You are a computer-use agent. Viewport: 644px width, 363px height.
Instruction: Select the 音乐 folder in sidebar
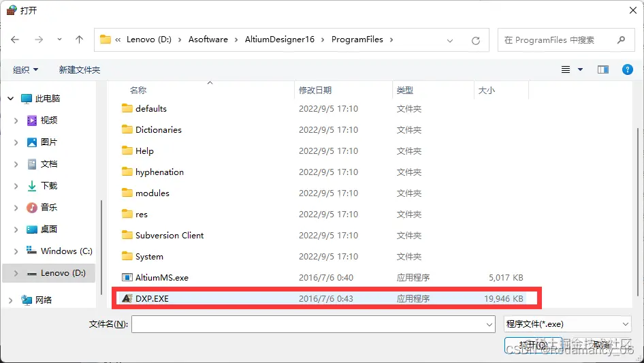click(49, 207)
